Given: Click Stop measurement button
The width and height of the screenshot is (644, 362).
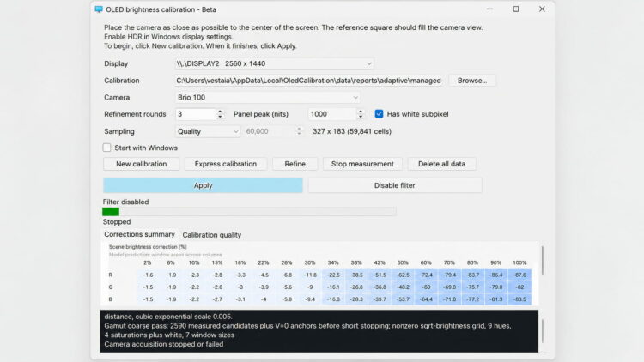Looking at the screenshot, I should click(362, 164).
